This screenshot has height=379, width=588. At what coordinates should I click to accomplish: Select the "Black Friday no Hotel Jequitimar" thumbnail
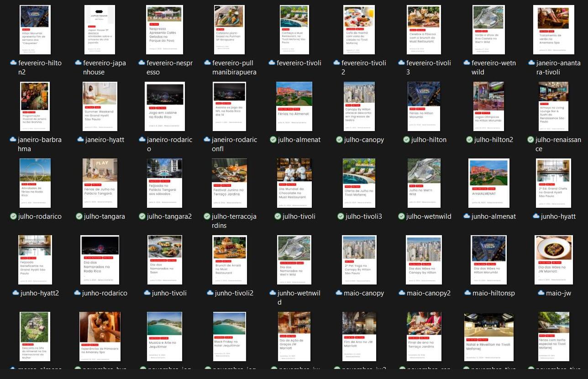230,337
